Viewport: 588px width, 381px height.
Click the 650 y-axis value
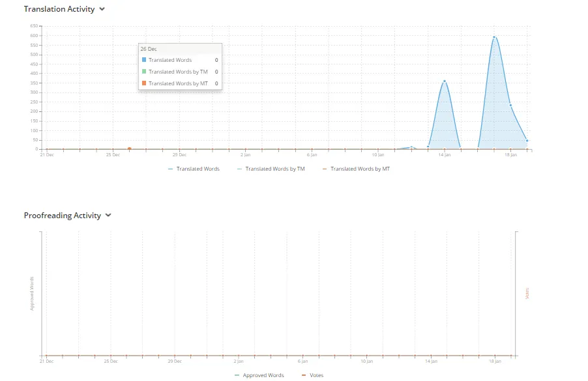click(x=34, y=26)
